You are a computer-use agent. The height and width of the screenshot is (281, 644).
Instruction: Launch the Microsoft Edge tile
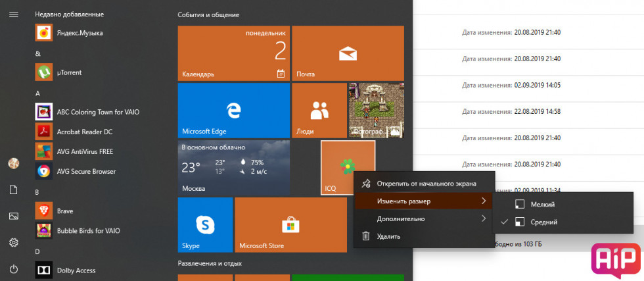pos(234,111)
